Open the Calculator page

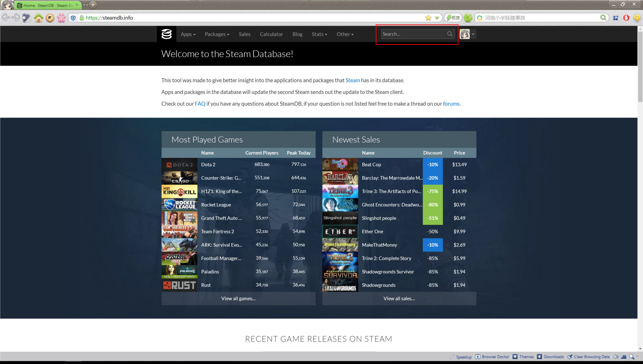pyautogui.click(x=271, y=34)
